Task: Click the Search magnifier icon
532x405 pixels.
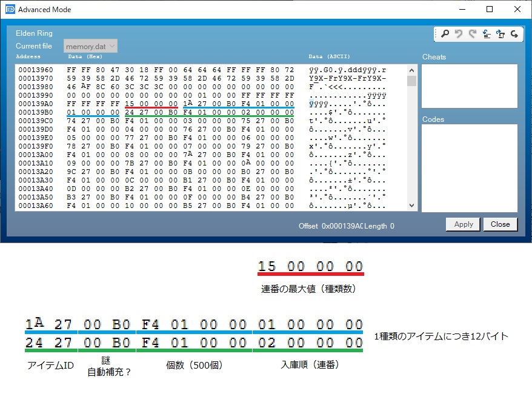Action: click(x=445, y=35)
